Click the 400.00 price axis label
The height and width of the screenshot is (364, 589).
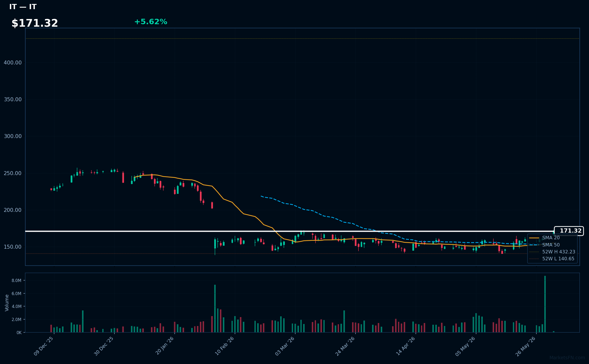coord(13,63)
